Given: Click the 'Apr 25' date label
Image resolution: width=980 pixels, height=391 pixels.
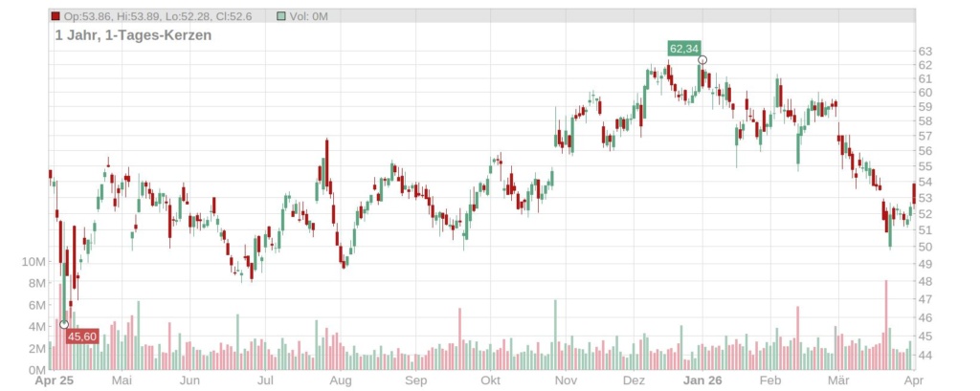Looking at the screenshot, I should pyautogui.click(x=55, y=380).
